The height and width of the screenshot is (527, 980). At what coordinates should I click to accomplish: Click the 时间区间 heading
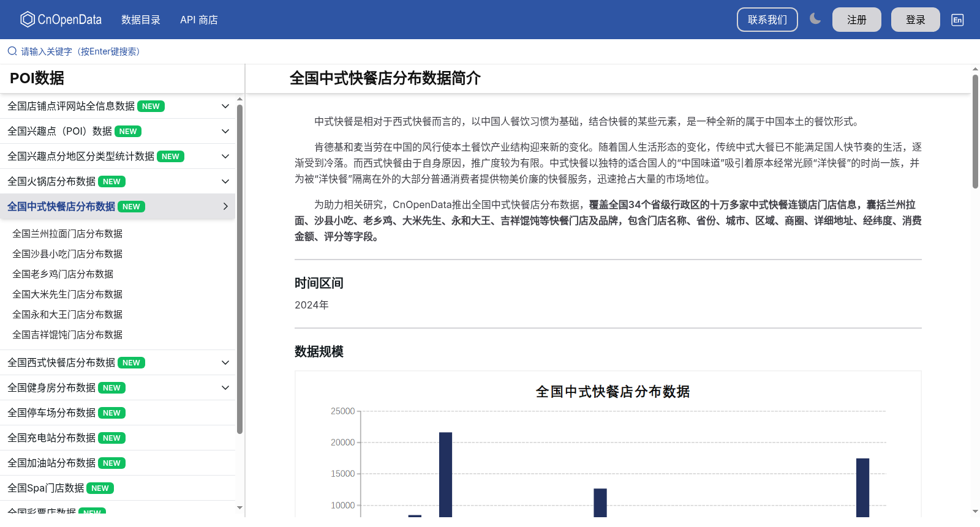tap(319, 283)
